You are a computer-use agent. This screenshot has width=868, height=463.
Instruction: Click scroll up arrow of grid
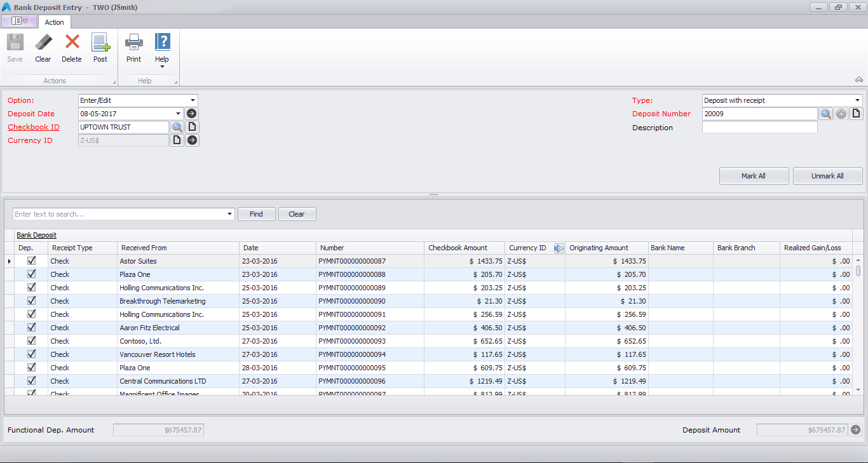point(858,260)
